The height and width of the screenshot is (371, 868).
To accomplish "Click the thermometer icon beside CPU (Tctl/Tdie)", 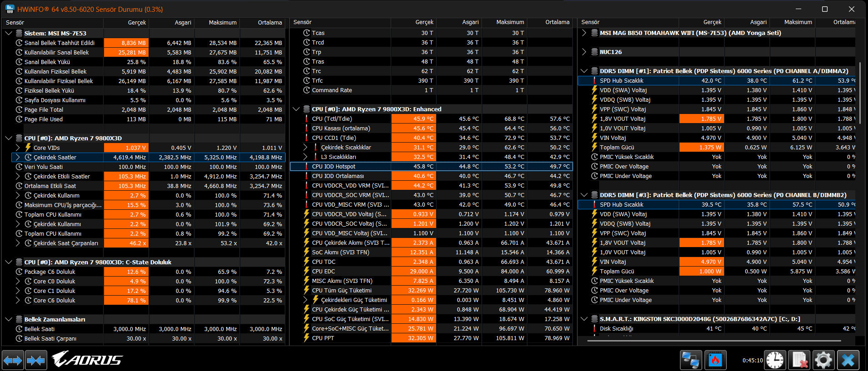I will (307, 119).
